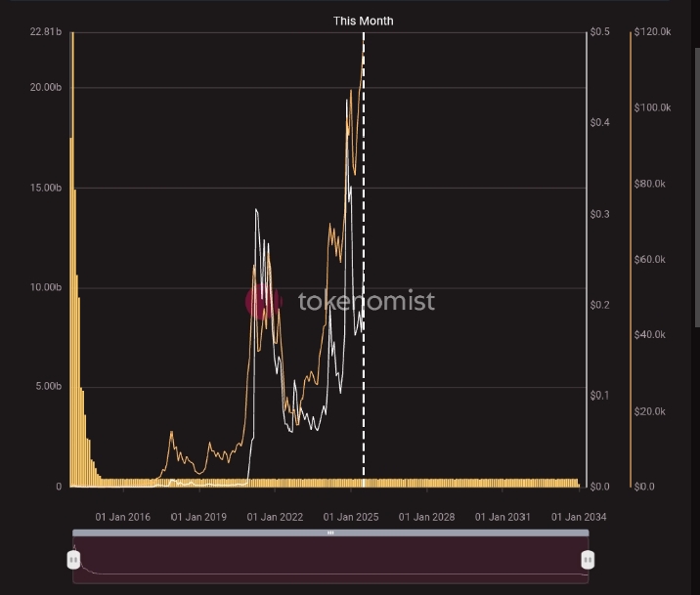Click the left range slider handle
700x595 pixels.
[x=72, y=560]
